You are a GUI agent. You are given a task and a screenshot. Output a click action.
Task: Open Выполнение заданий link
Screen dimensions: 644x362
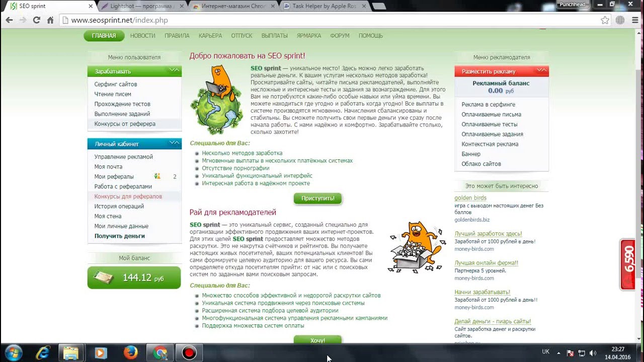point(122,114)
